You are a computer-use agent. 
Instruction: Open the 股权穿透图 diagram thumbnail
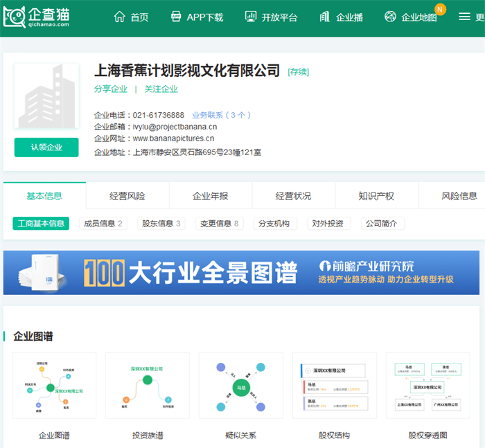click(x=427, y=386)
